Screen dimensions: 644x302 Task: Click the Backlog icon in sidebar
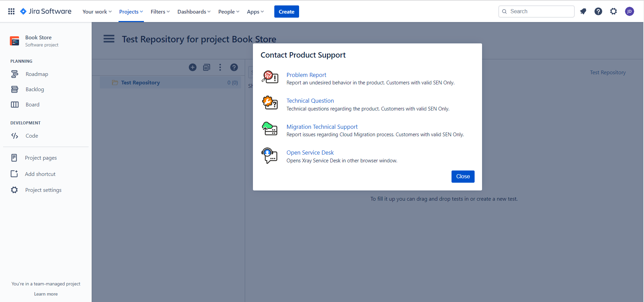click(15, 89)
